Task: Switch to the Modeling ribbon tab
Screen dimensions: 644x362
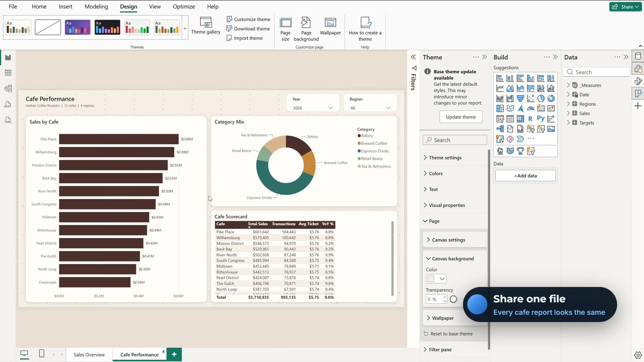Action: [96, 6]
